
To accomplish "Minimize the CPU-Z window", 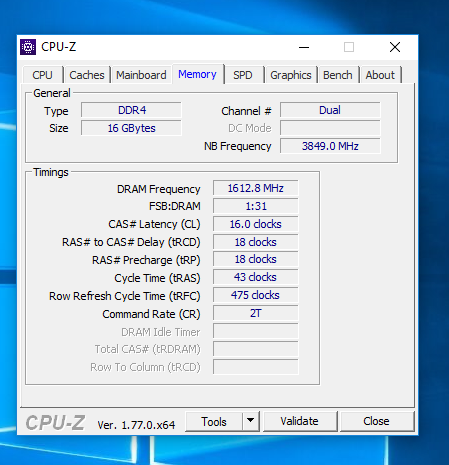I will click(304, 47).
